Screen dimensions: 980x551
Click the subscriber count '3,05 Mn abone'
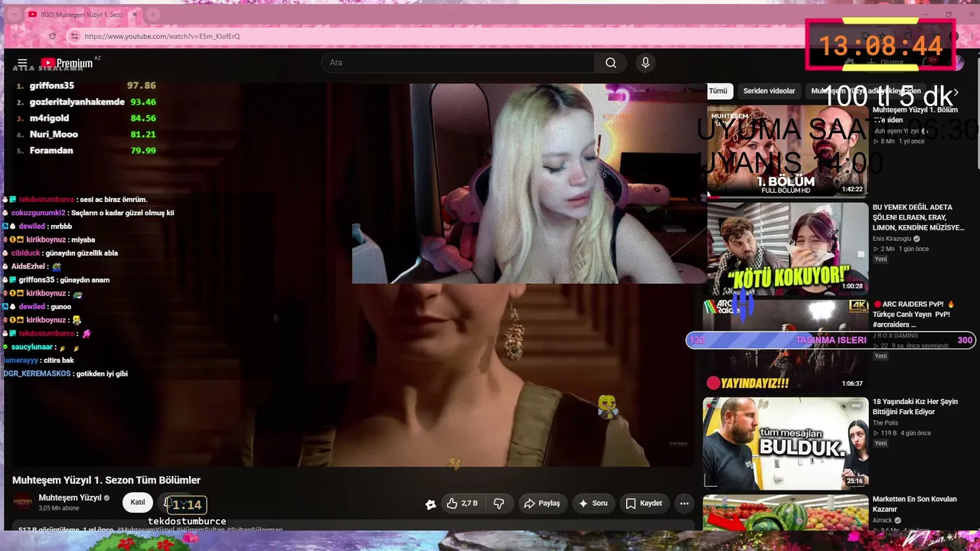[59, 508]
